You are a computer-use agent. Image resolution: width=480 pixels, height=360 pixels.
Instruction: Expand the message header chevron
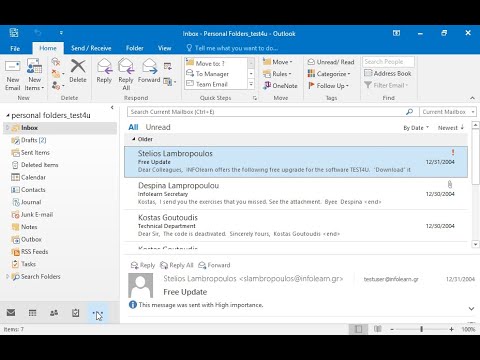pos(471,309)
